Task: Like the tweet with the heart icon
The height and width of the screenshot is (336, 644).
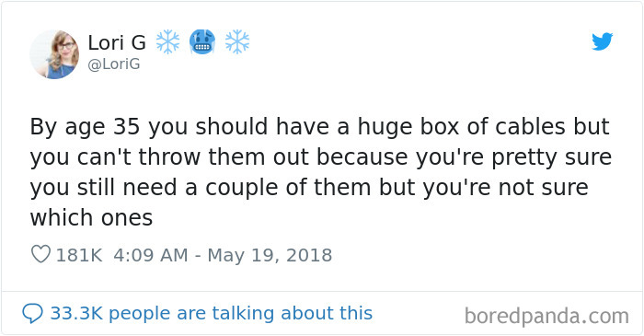Action: pos(40,254)
